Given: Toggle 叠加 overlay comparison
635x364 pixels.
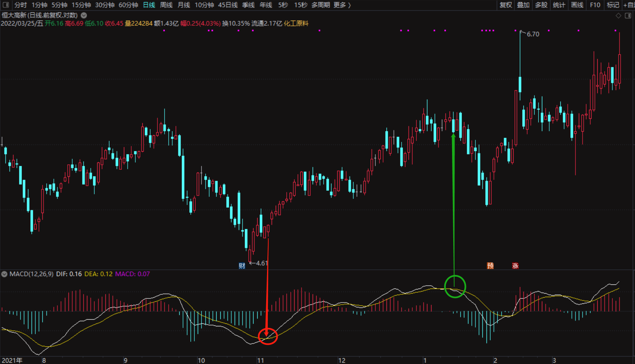Looking at the screenshot, I should pos(523,5).
